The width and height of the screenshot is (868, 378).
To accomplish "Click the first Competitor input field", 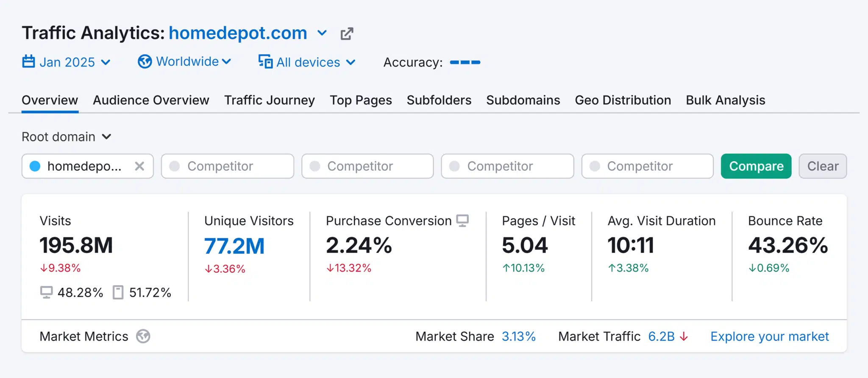I will click(x=228, y=166).
